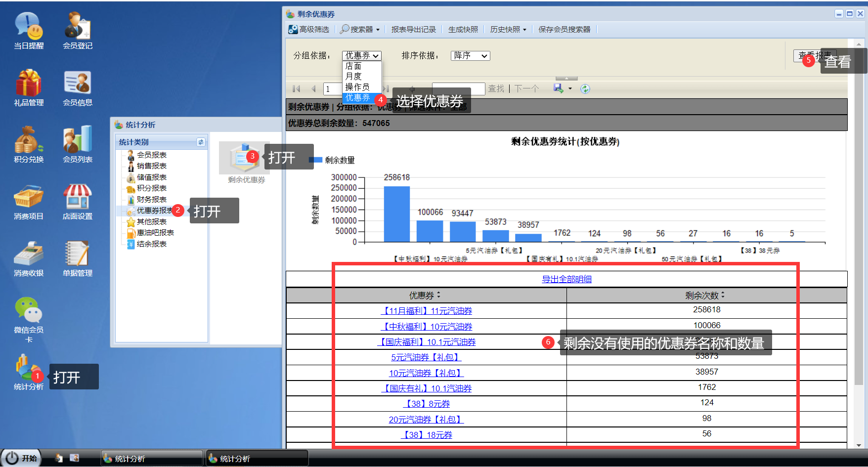Open the 20元汽油券【礼包】 link
The image size is (868, 467).
[427, 420]
